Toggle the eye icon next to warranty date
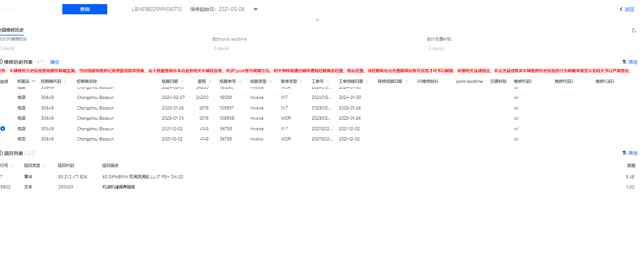The width and height of the screenshot is (644, 259). click(x=256, y=9)
